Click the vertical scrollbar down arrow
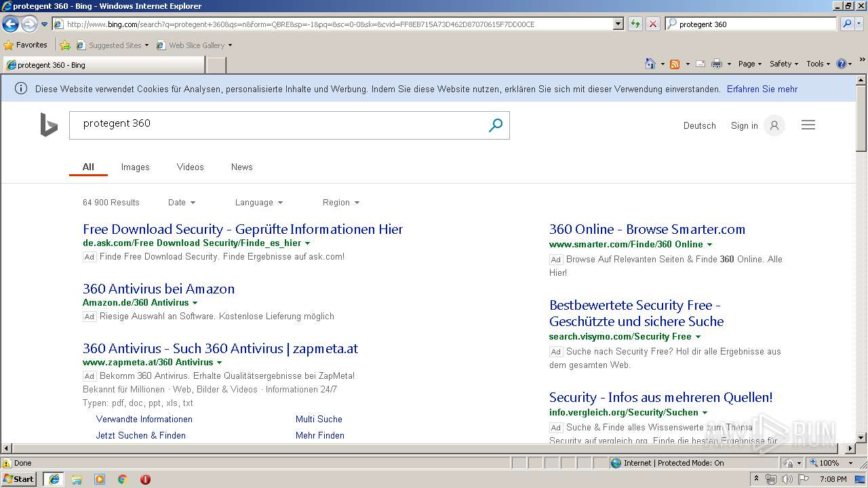 click(x=861, y=438)
